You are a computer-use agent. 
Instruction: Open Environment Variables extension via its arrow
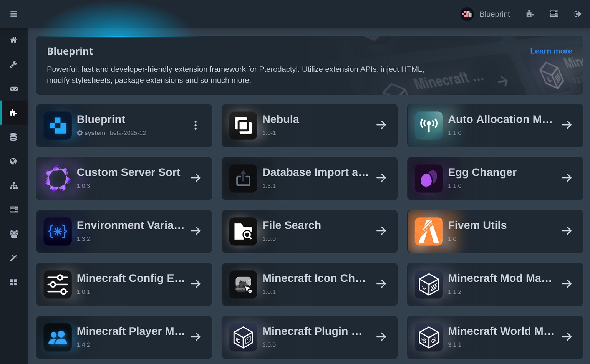196,231
